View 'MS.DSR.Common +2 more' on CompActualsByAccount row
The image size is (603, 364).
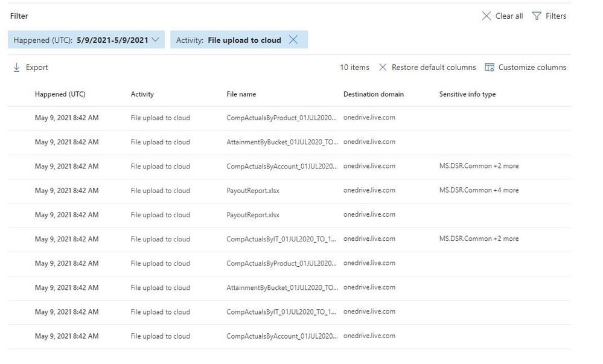[x=479, y=166]
